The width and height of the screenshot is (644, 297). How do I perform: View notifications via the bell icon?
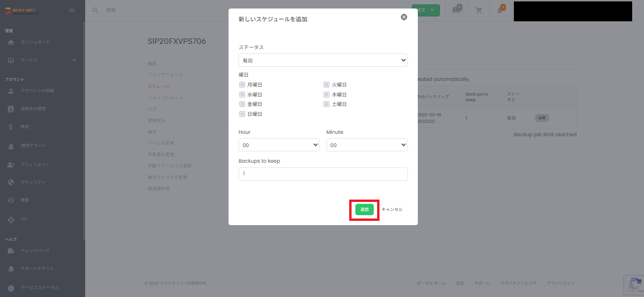(x=500, y=10)
